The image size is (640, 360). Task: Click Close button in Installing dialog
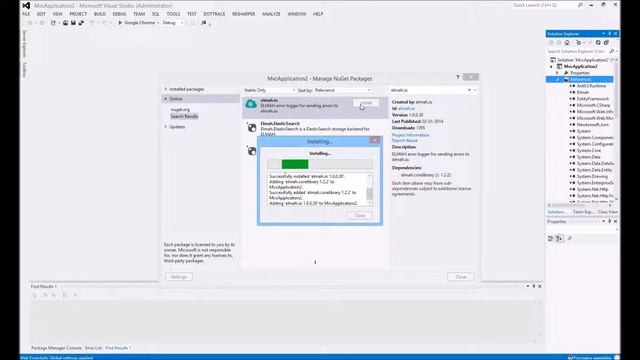click(360, 215)
